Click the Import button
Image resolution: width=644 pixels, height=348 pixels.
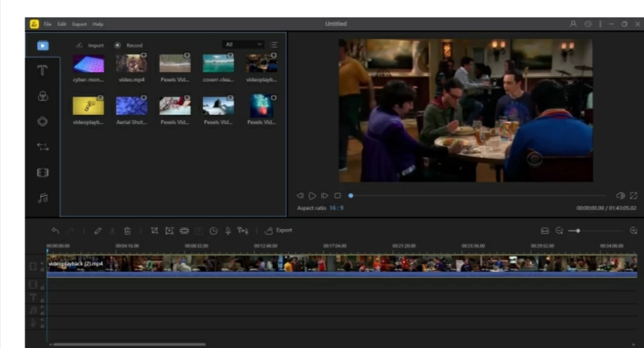tap(90, 45)
